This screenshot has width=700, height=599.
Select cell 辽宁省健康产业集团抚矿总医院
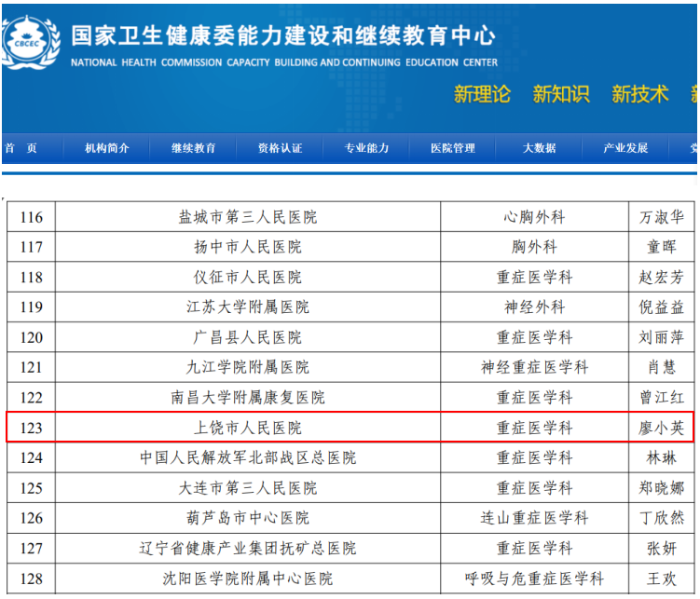tap(248, 548)
